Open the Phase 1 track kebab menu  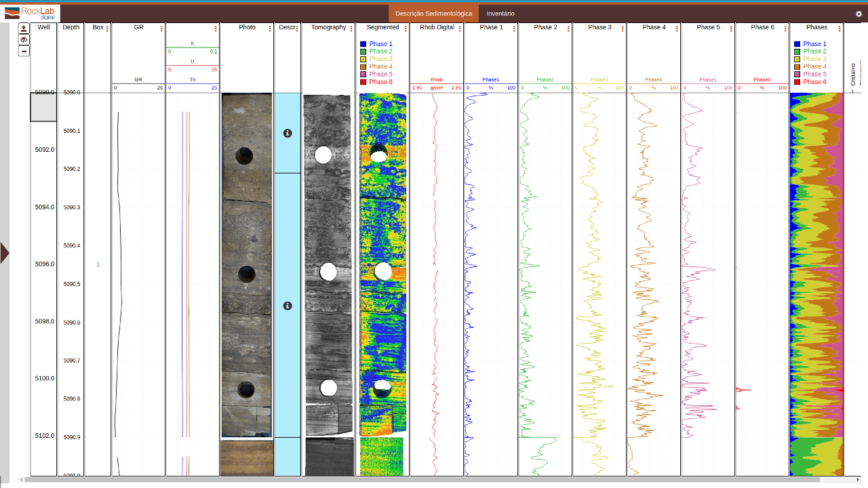[514, 28]
